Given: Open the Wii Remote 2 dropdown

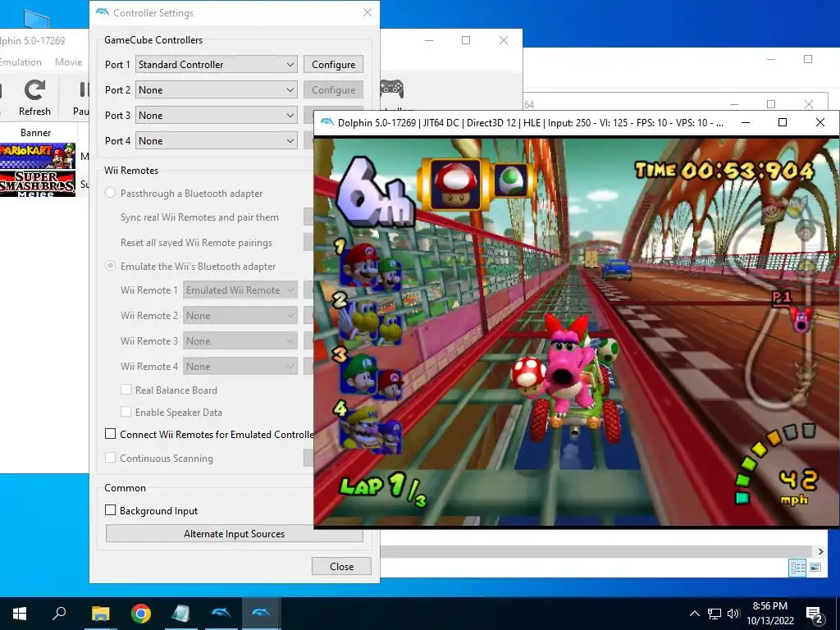Looking at the screenshot, I should tap(240, 316).
